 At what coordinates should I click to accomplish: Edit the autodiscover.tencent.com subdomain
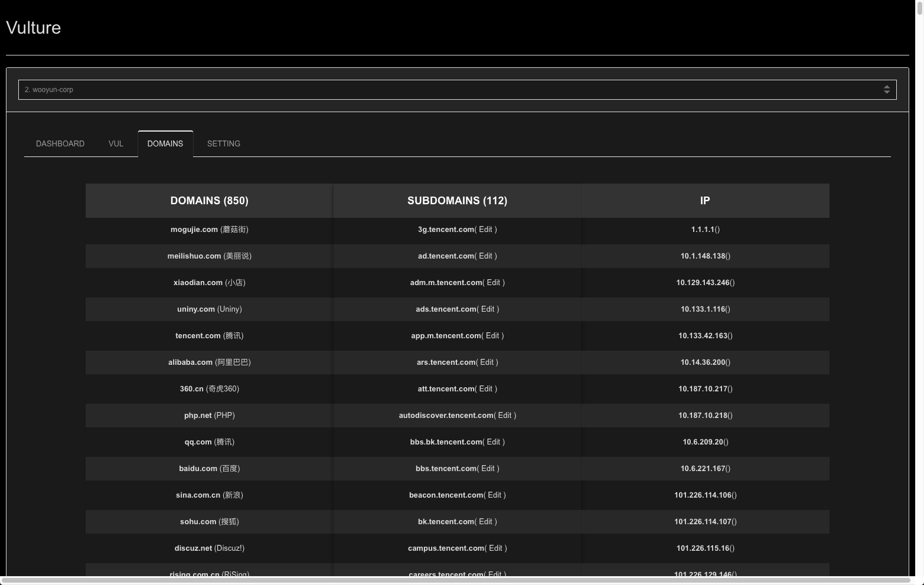[505, 416]
